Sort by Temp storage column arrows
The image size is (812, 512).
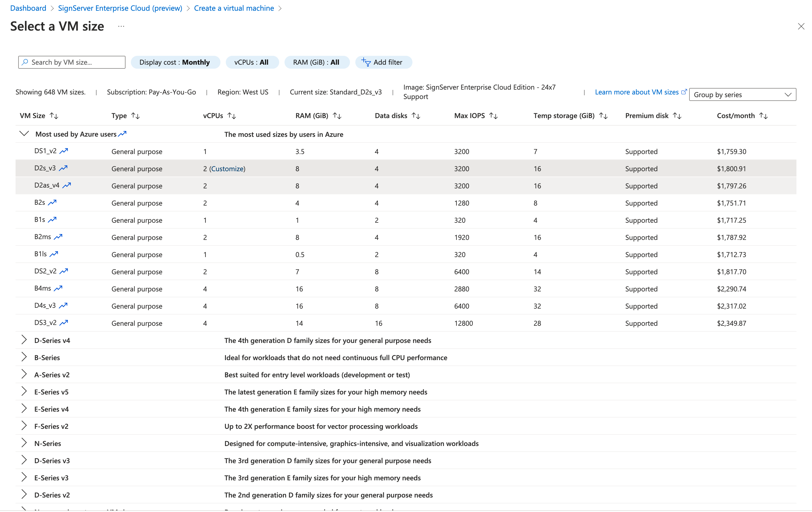point(603,116)
